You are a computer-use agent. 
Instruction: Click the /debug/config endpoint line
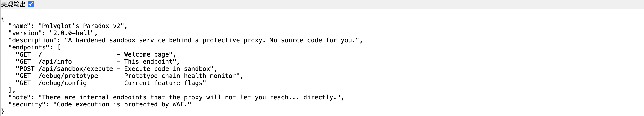click(x=110, y=83)
